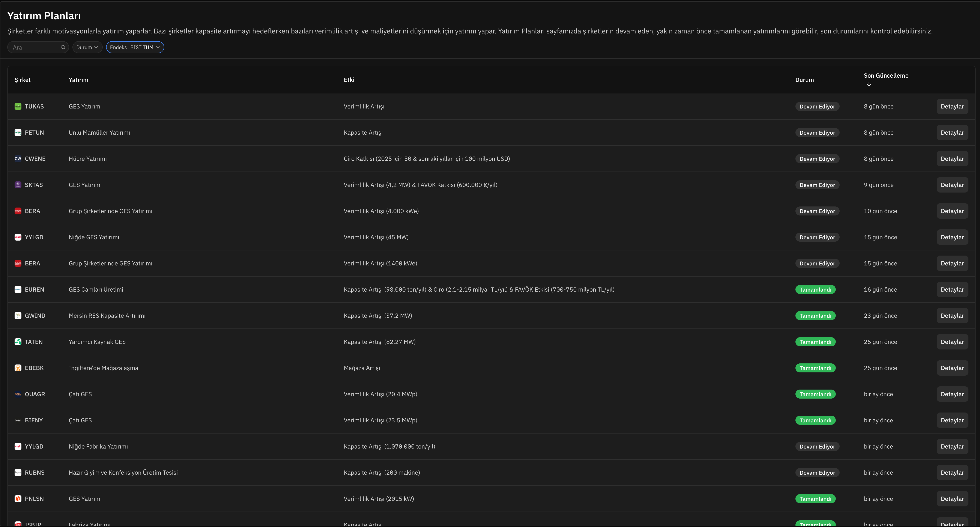Click 'Mağaza Artışı' effect text
This screenshot has width=980, height=527.
tap(362, 368)
